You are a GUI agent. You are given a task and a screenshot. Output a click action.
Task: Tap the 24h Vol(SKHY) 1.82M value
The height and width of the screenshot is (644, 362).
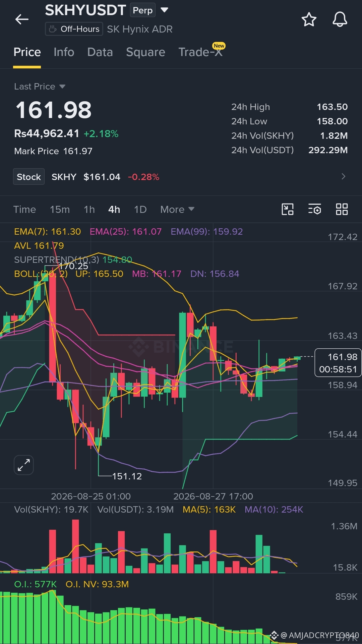[334, 136]
